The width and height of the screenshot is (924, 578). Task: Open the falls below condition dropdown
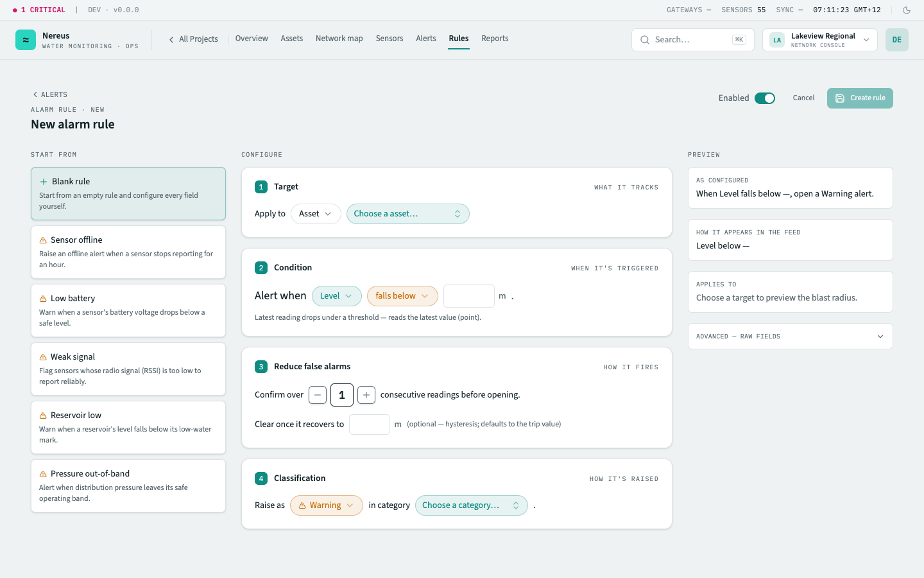[402, 296]
